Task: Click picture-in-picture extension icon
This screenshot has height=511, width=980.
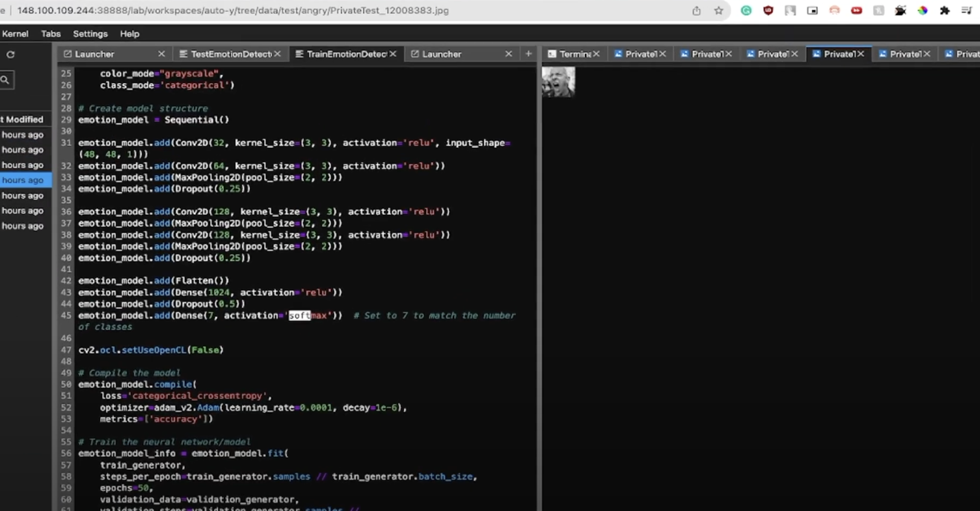Action: [812, 11]
